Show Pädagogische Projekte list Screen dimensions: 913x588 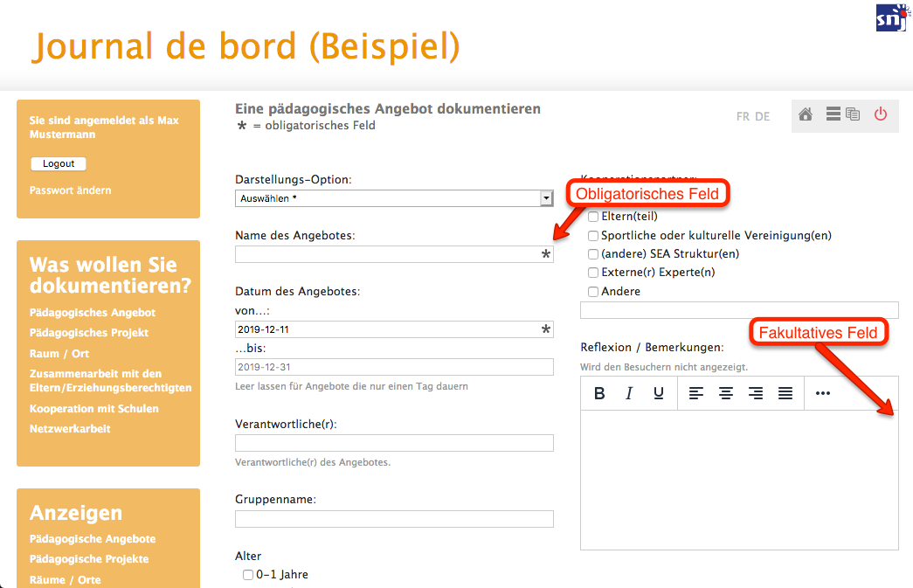(x=89, y=559)
